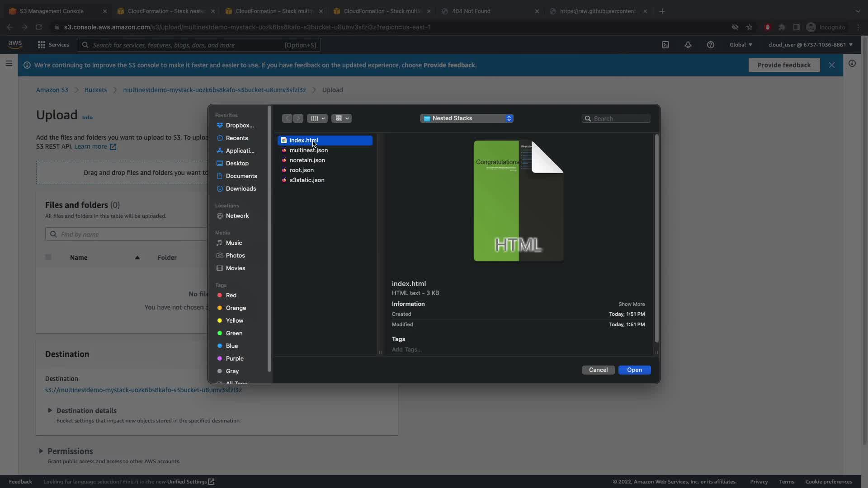Click the notifications bell icon

pos(688,45)
